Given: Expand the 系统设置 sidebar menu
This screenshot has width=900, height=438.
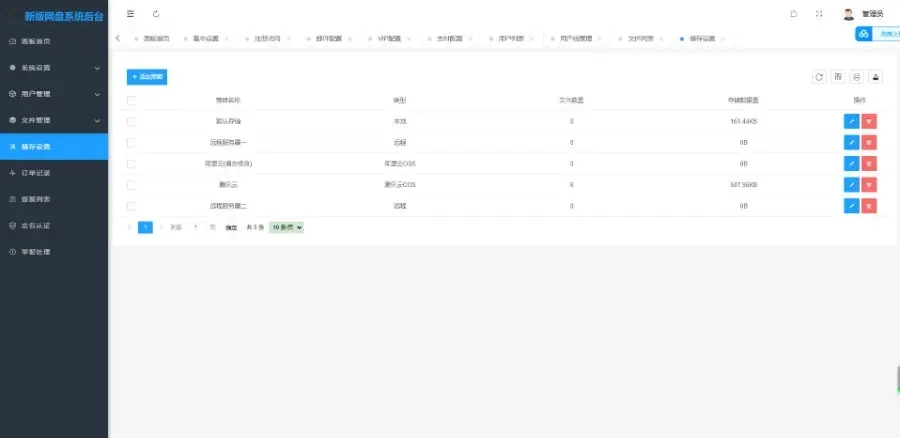Looking at the screenshot, I should tap(54, 68).
